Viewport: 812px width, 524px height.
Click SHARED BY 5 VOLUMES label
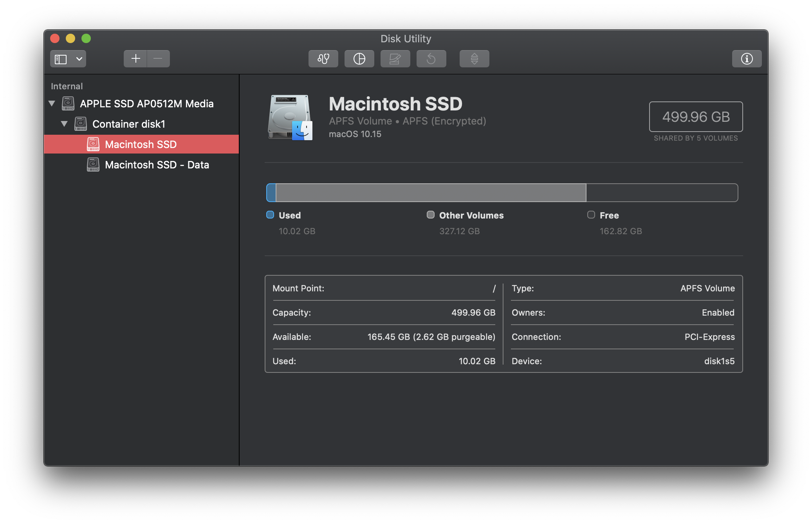696,138
